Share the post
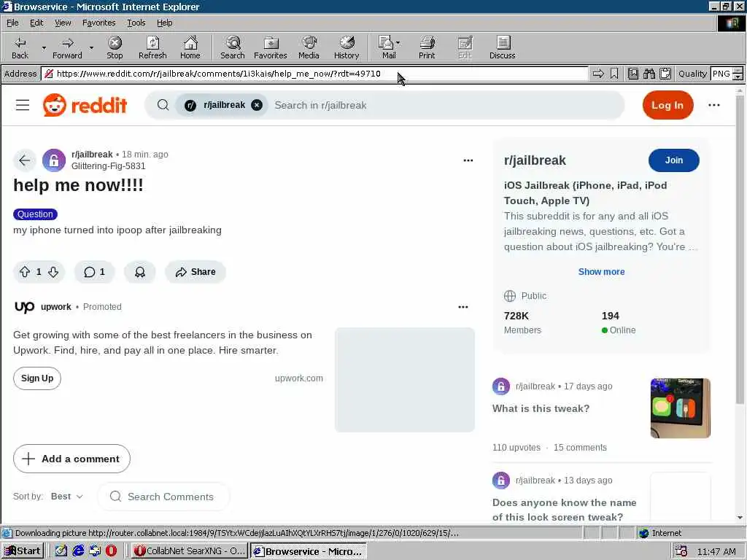747x560 pixels. coord(196,272)
